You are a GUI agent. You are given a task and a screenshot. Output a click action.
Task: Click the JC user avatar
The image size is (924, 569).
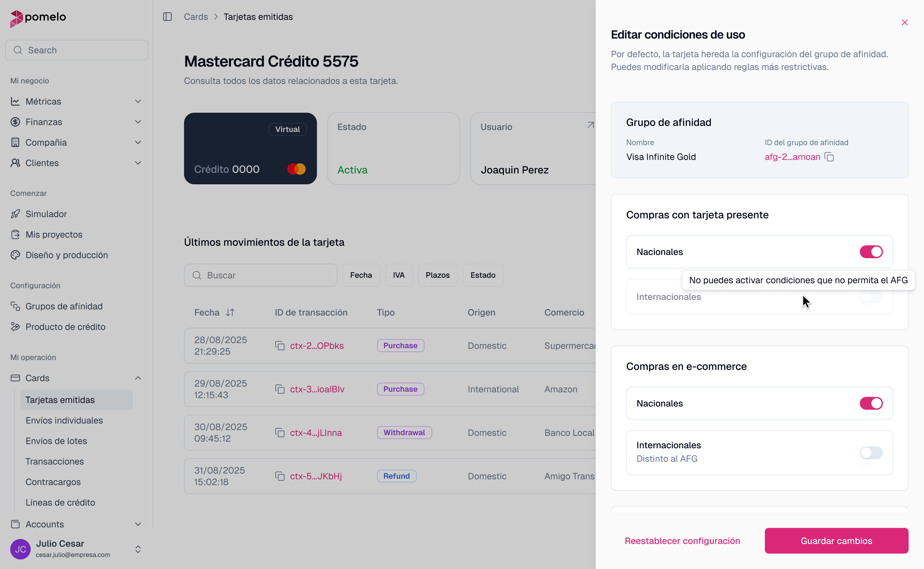pyautogui.click(x=20, y=549)
